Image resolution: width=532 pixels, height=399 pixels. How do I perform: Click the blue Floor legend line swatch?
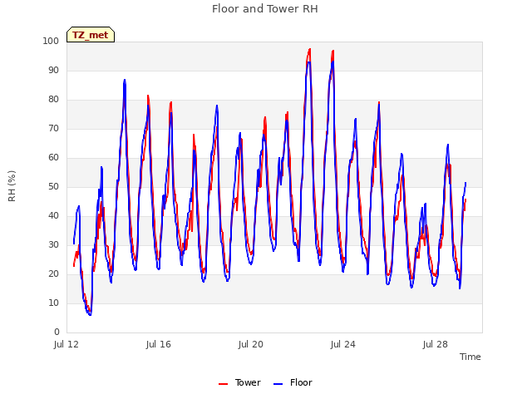278,384
